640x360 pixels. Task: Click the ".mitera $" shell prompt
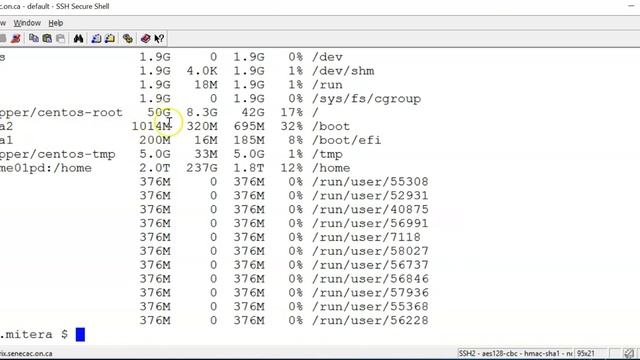pos(34,334)
